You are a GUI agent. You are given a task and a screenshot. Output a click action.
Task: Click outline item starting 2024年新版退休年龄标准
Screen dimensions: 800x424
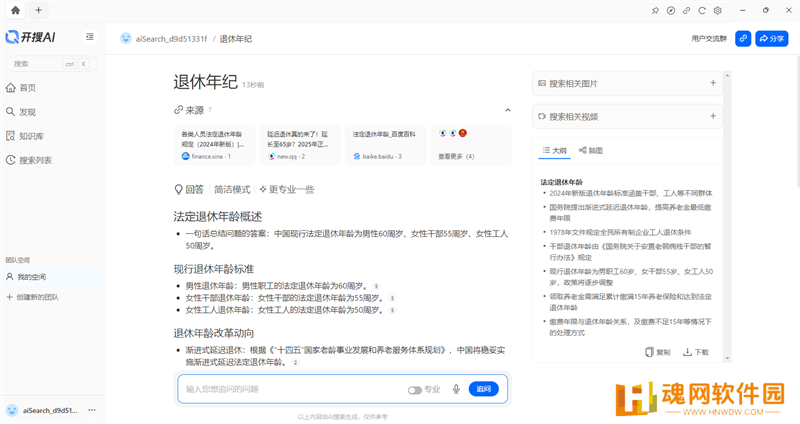(x=631, y=193)
